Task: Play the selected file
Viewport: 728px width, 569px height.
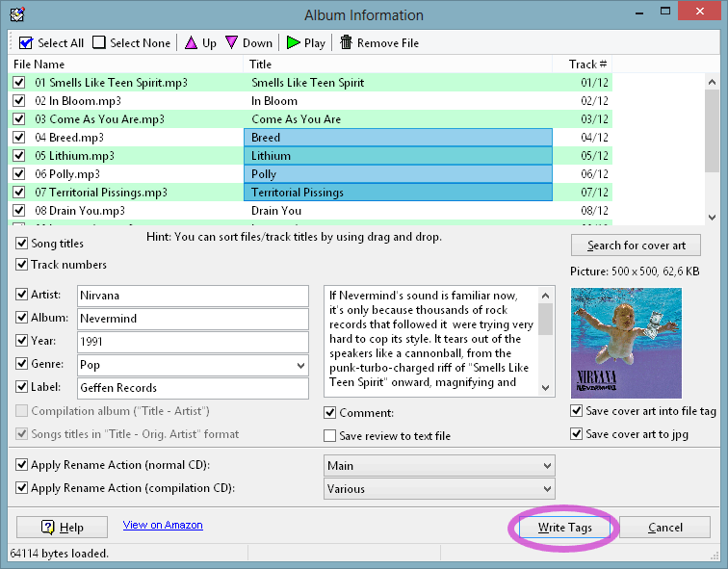Action: [306, 43]
